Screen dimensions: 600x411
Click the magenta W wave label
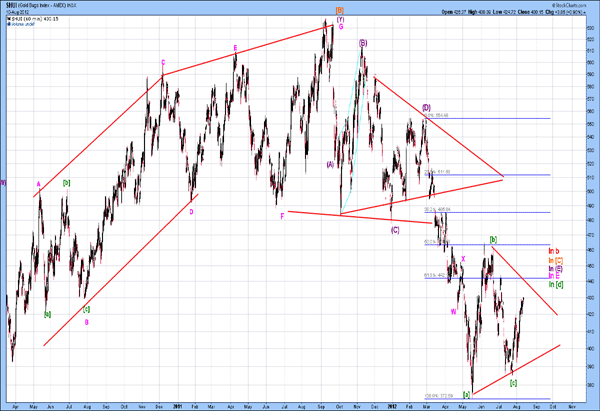[x=453, y=312]
